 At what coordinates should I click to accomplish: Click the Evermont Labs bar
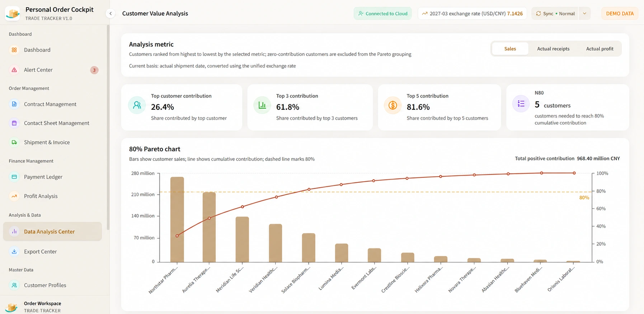(374, 255)
